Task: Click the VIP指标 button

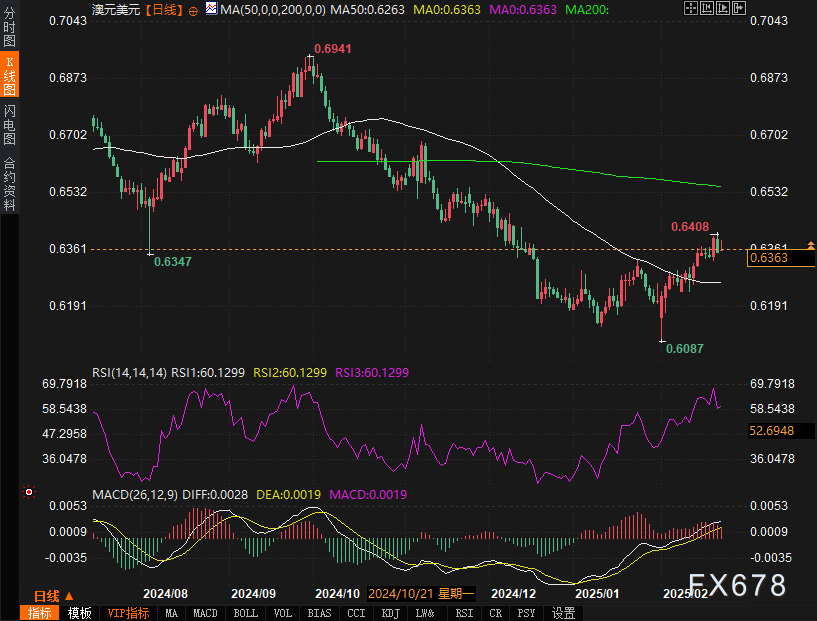Action: (127, 613)
